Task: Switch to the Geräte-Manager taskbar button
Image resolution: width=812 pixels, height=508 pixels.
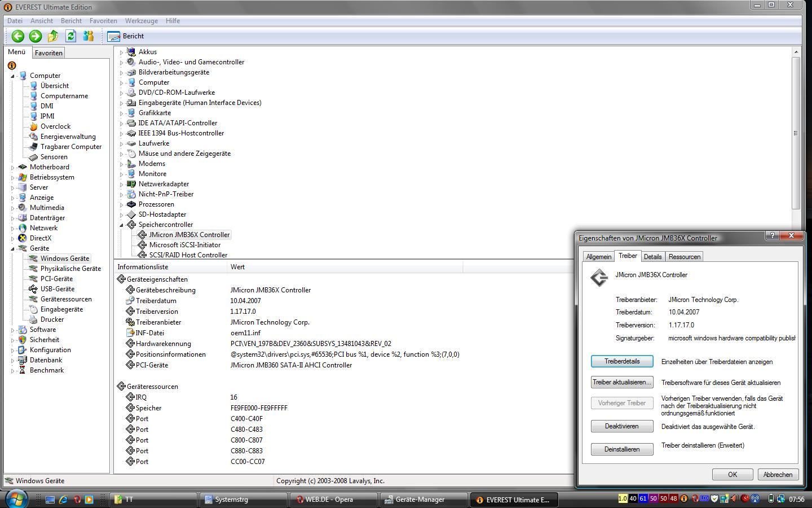Action: [423, 500]
